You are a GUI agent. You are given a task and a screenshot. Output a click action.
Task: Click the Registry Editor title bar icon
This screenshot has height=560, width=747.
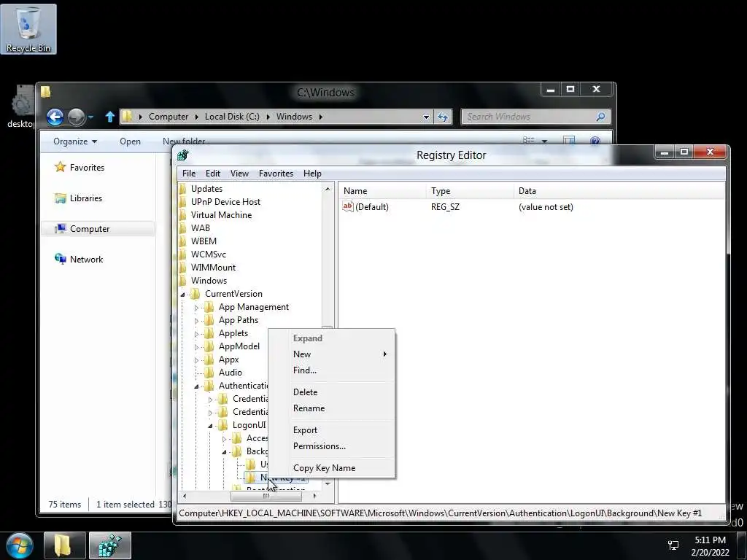pos(183,155)
